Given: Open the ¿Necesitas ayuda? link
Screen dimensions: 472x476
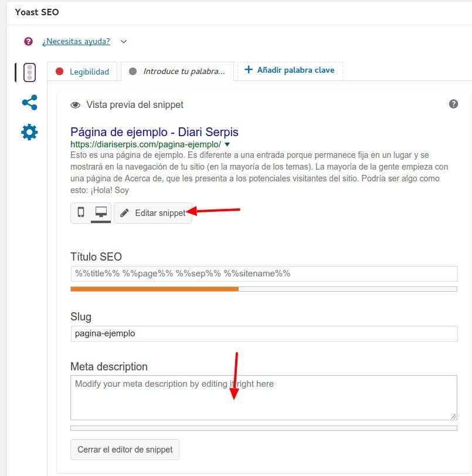Looking at the screenshot, I should 76,41.
